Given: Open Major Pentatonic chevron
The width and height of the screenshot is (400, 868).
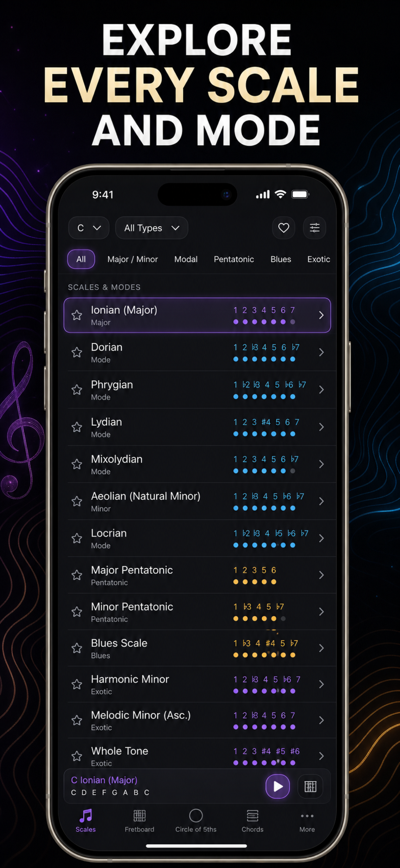Looking at the screenshot, I should [321, 575].
